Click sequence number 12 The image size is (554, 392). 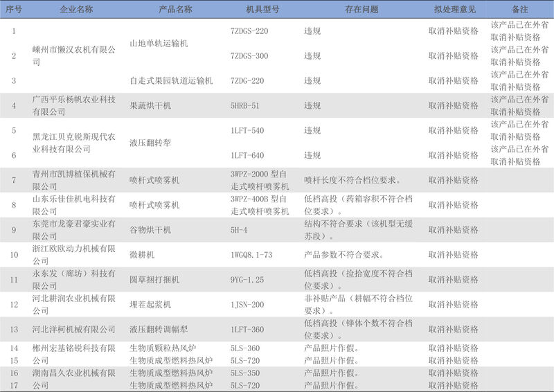(x=14, y=305)
